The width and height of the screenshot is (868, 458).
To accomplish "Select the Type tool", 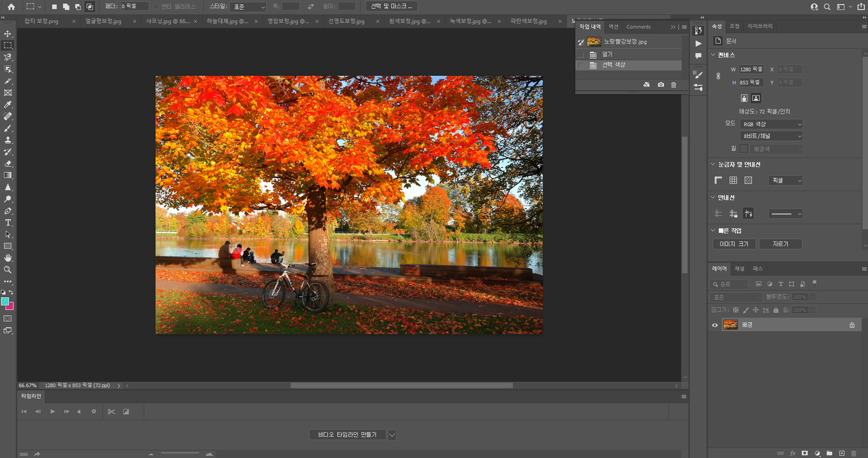I will (8, 222).
